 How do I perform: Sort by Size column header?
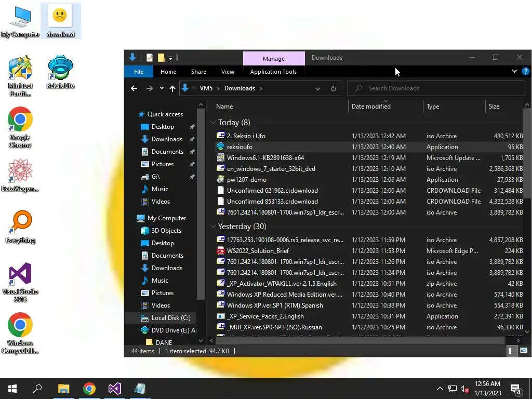coord(494,106)
